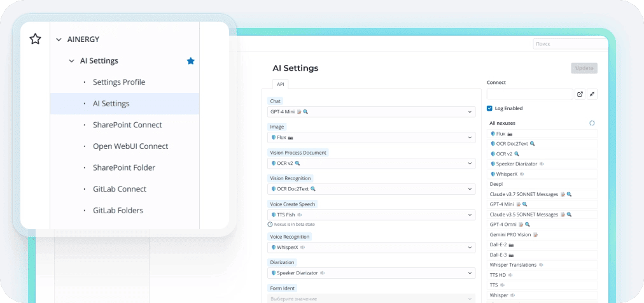
Task: Click the camera icon beside Dall-E-3
Action: pyautogui.click(x=511, y=255)
